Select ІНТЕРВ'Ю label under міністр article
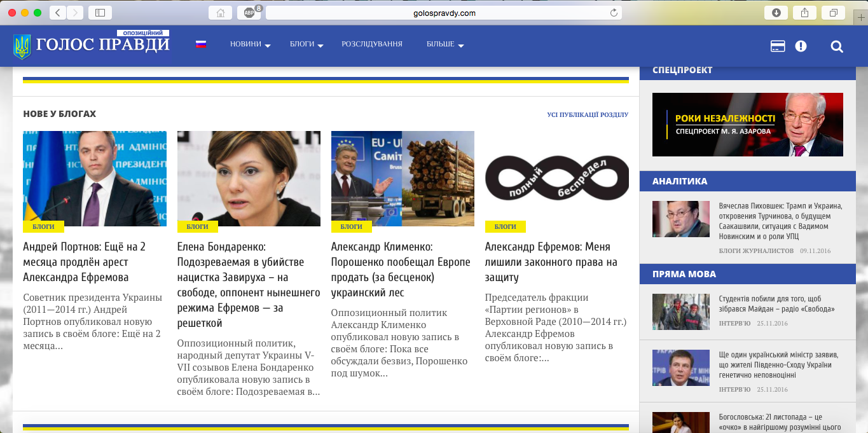The width and height of the screenshot is (868, 433). click(x=734, y=390)
